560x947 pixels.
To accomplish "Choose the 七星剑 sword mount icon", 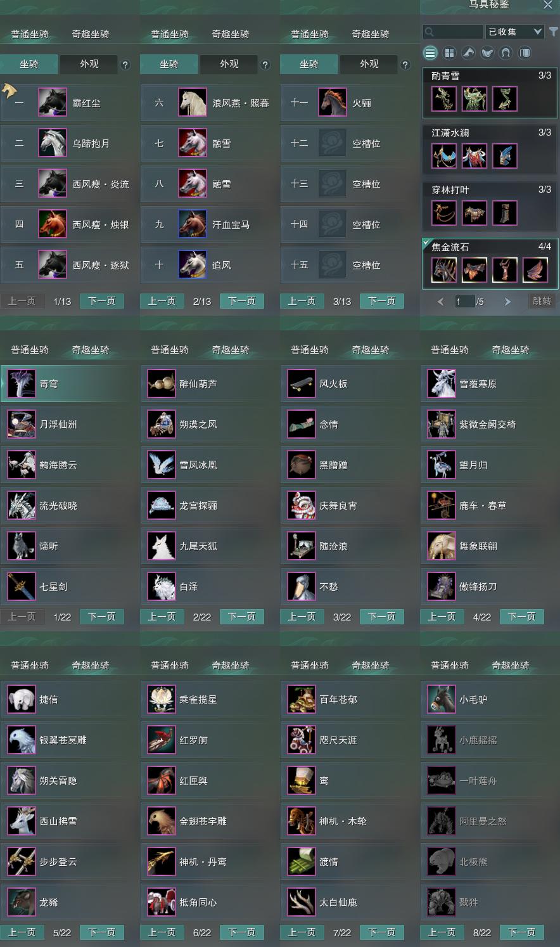I will click(x=21, y=587).
